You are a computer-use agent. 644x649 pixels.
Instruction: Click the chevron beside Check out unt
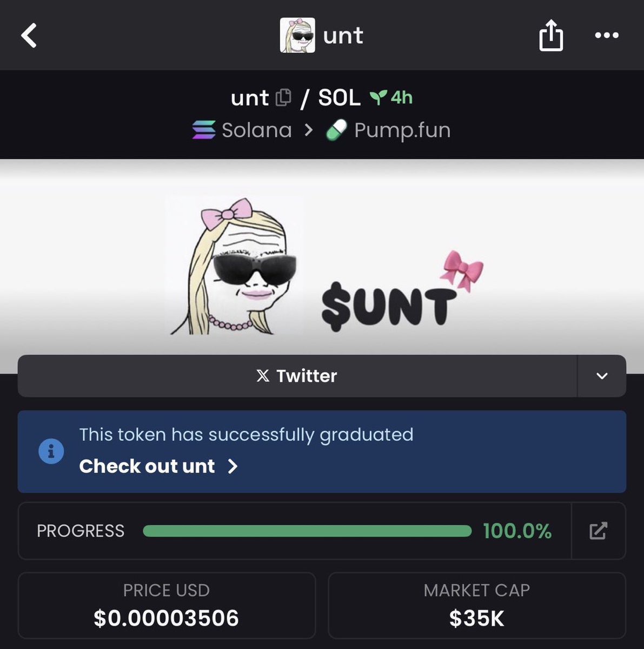[233, 466]
